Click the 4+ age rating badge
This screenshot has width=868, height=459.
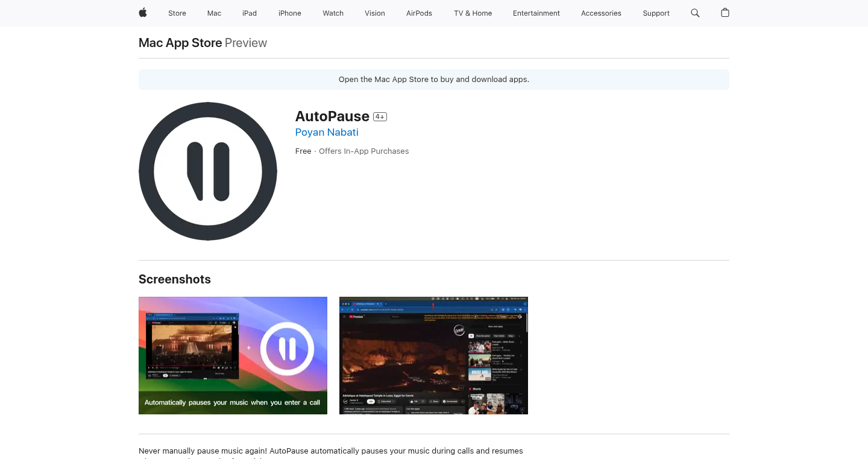tap(380, 117)
